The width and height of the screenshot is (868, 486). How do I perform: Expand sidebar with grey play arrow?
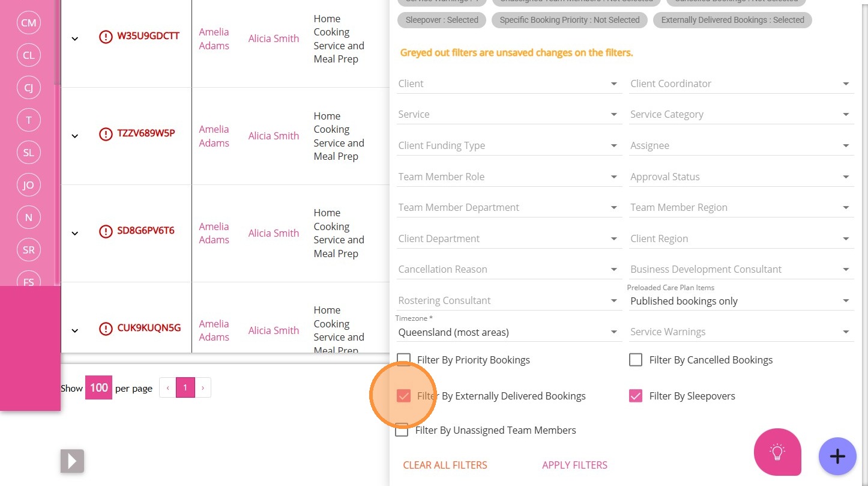(72, 461)
